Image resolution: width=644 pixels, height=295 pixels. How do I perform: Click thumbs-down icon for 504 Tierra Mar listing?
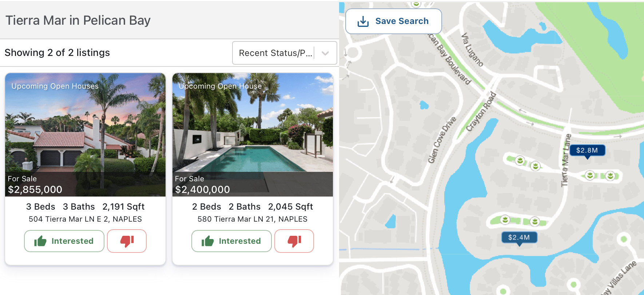pos(127,241)
